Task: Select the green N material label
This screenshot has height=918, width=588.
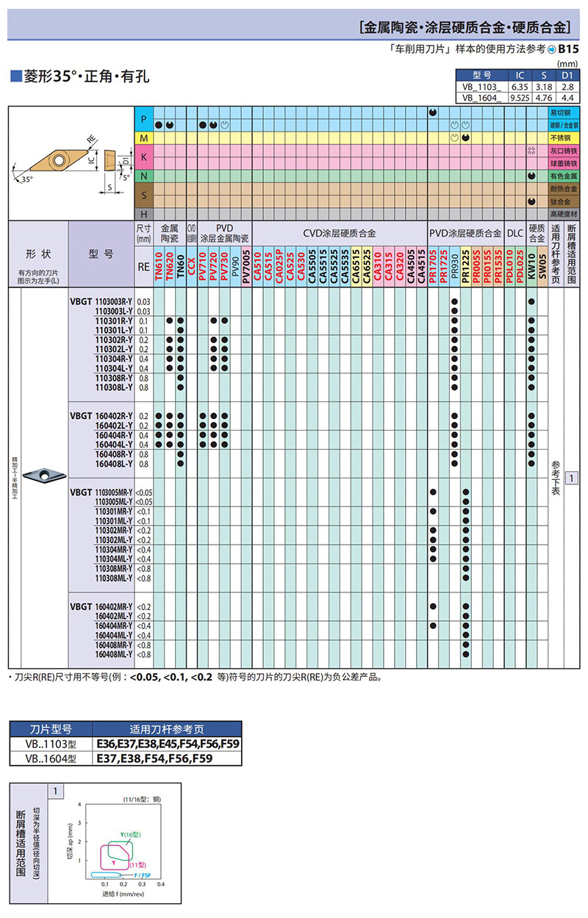Action: (x=144, y=176)
